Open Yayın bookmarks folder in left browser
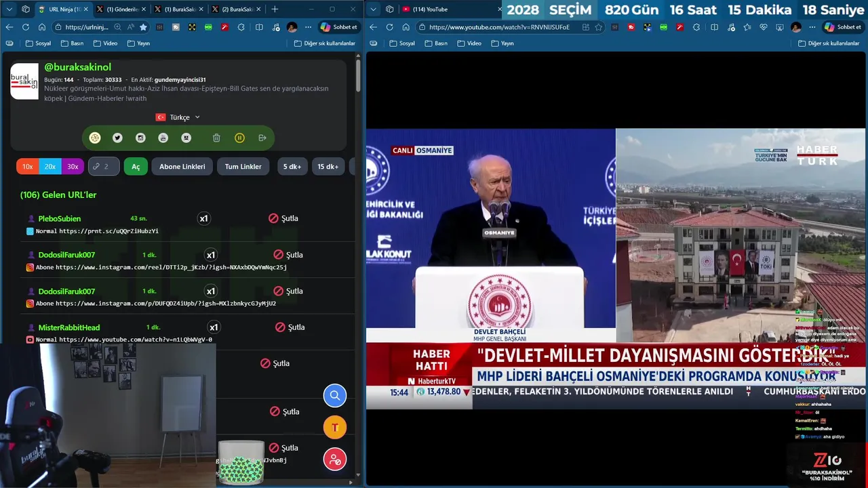The width and height of the screenshot is (868, 488). tap(138, 43)
